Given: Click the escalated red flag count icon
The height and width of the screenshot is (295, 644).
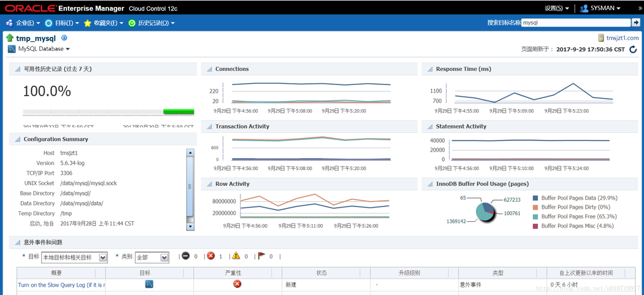Looking at the screenshot, I should point(261,256).
